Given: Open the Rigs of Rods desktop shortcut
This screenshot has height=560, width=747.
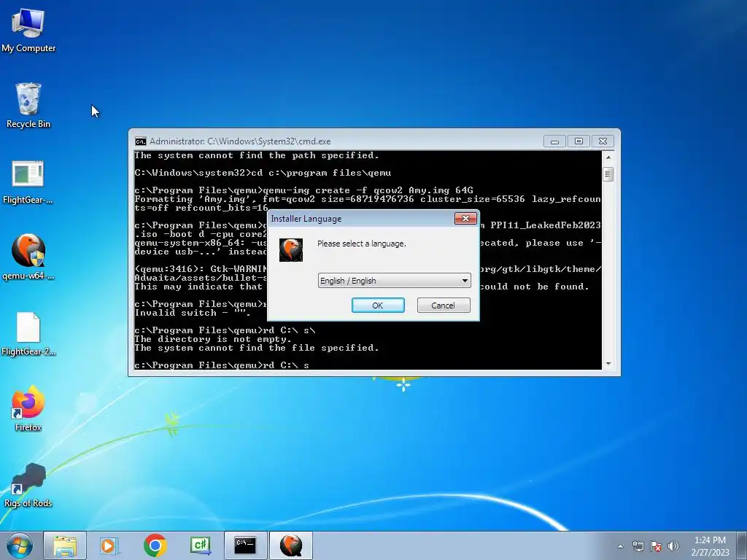Looking at the screenshot, I should (28, 485).
